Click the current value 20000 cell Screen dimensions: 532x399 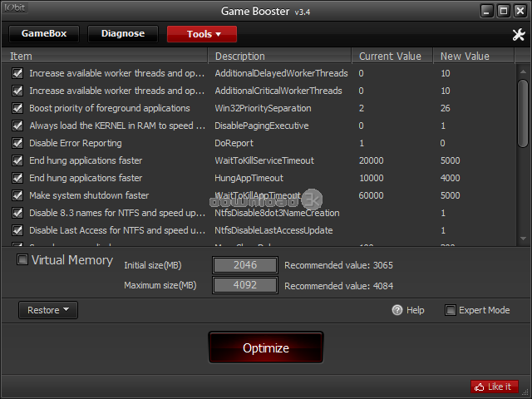pos(372,160)
